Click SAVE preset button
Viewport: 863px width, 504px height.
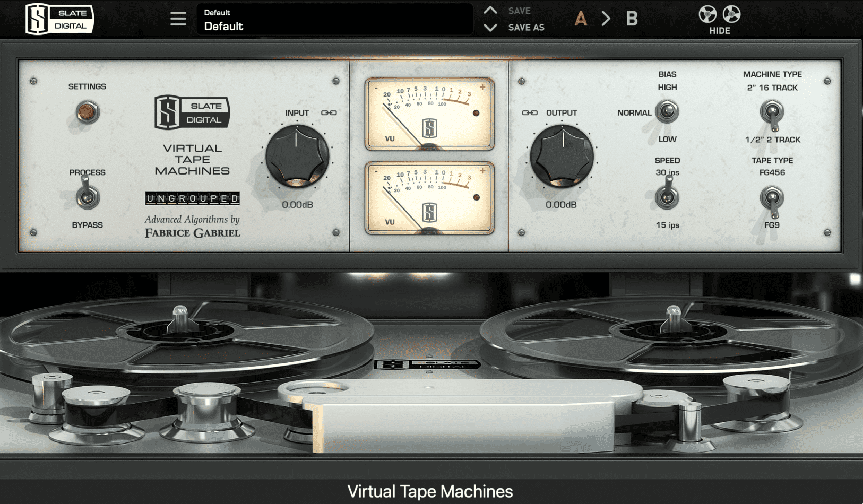point(519,11)
